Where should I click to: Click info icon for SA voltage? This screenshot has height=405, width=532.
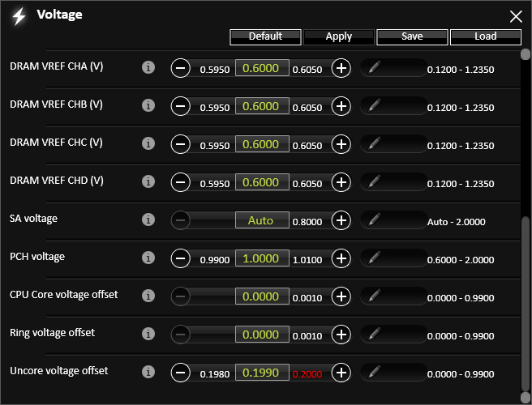click(148, 220)
